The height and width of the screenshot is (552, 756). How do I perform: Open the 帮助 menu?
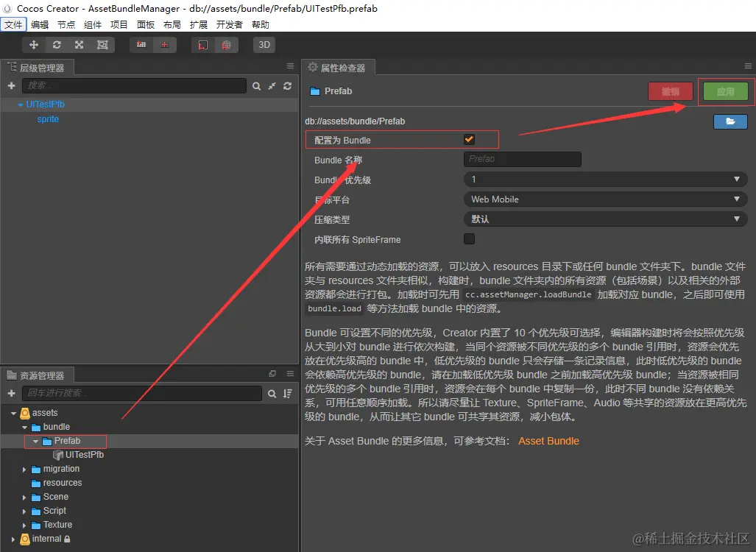(261, 24)
